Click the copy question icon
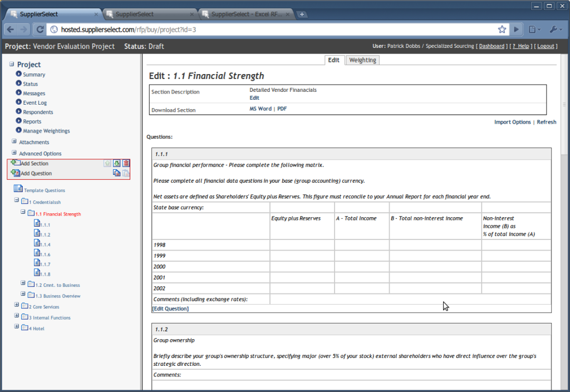This screenshot has height=392, width=570. pyautogui.click(x=117, y=173)
